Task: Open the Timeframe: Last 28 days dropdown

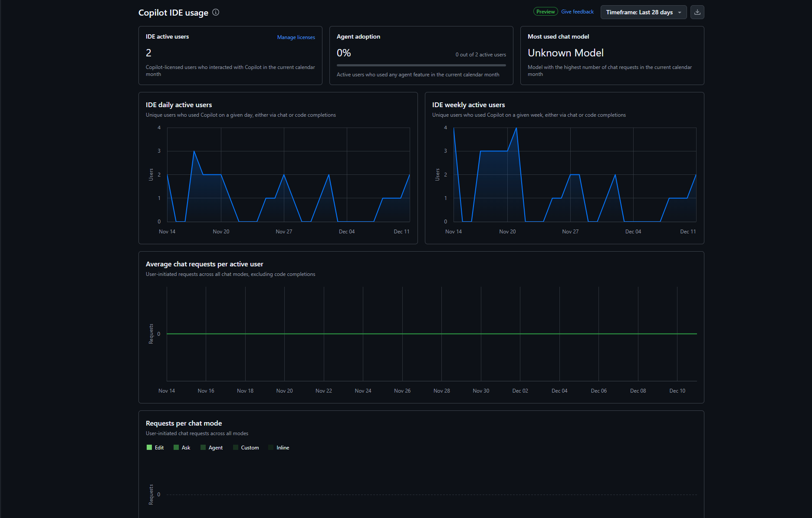Action: (x=644, y=12)
